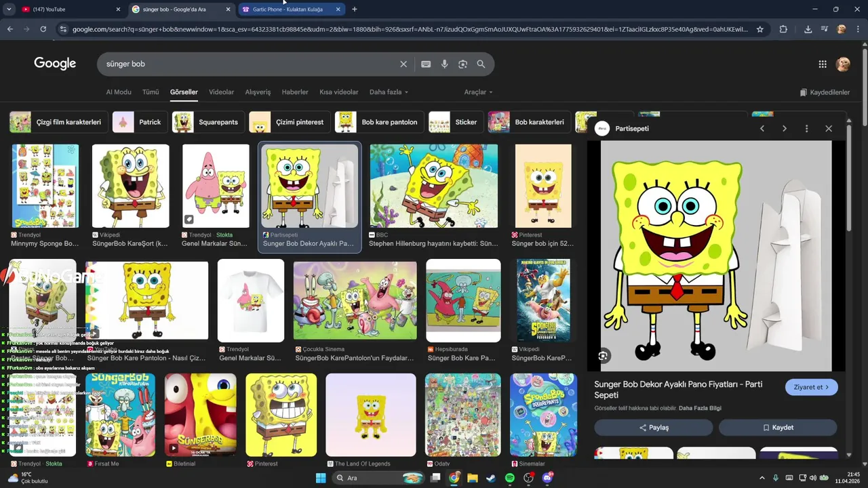868x488 pixels.
Task: Click the large SpongeBob preview image
Action: click(x=716, y=256)
